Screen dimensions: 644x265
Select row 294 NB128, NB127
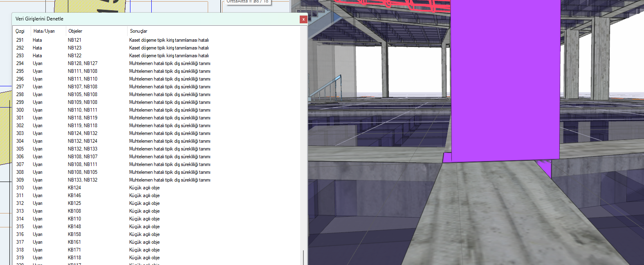[157, 63]
